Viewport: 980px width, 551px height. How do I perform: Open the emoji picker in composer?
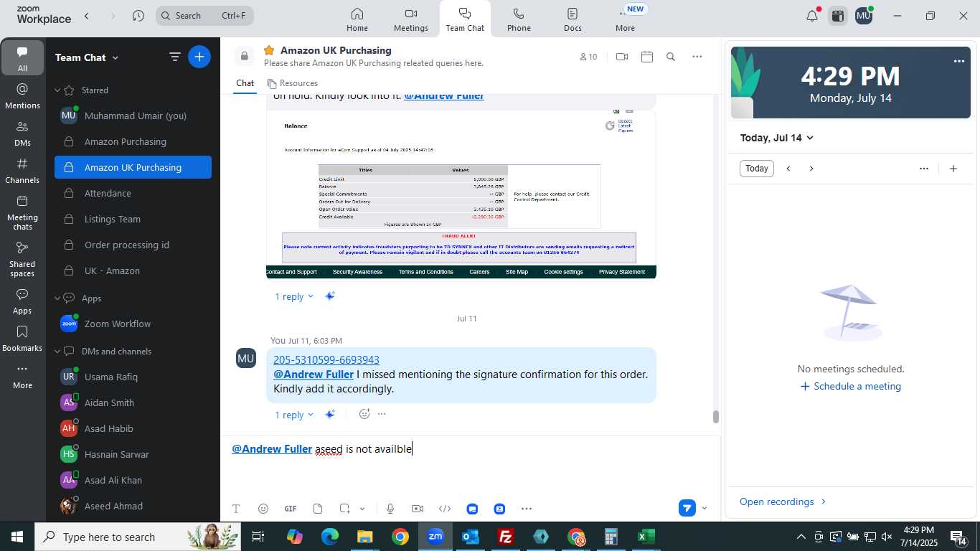click(x=263, y=509)
